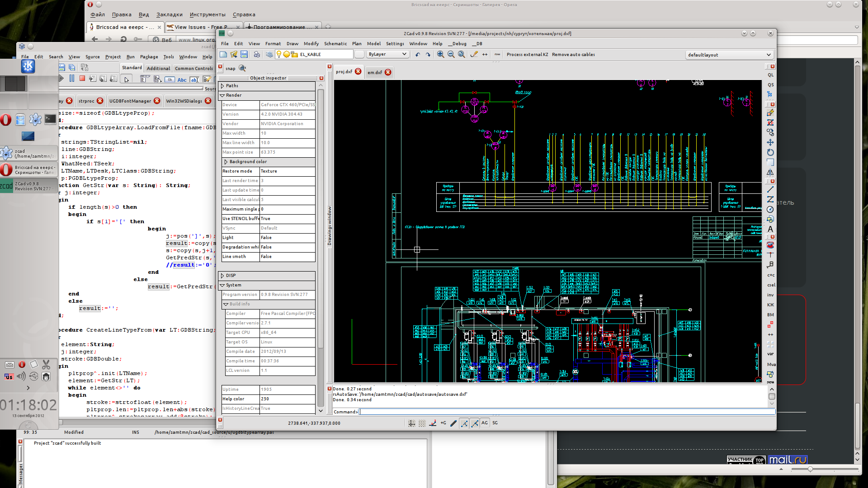Click the snap label button below the toolbar
The image size is (868, 488).
pyautogui.click(x=231, y=69)
